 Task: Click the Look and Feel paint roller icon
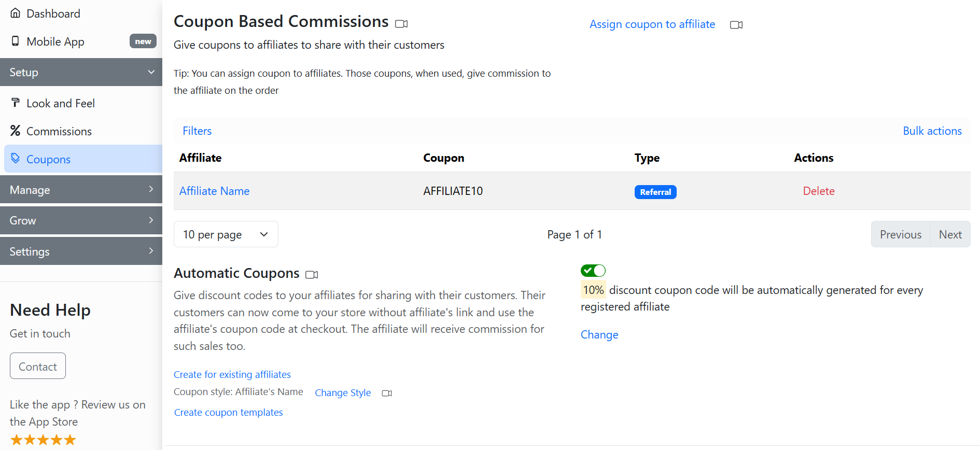coord(16,103)
